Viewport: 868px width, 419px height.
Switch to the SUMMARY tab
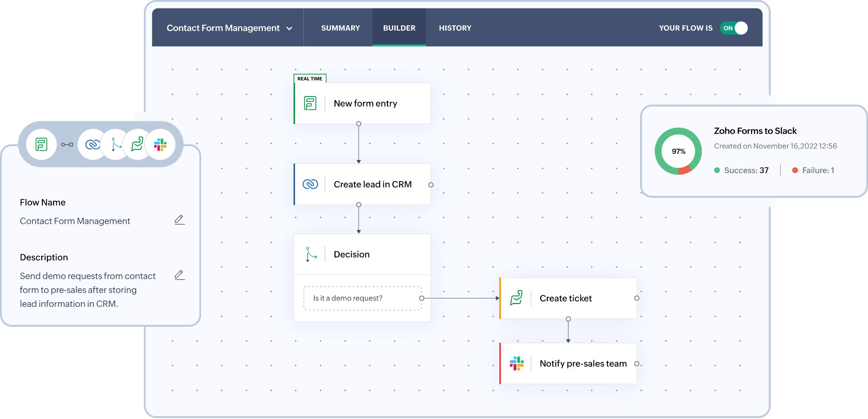[340, 28]
